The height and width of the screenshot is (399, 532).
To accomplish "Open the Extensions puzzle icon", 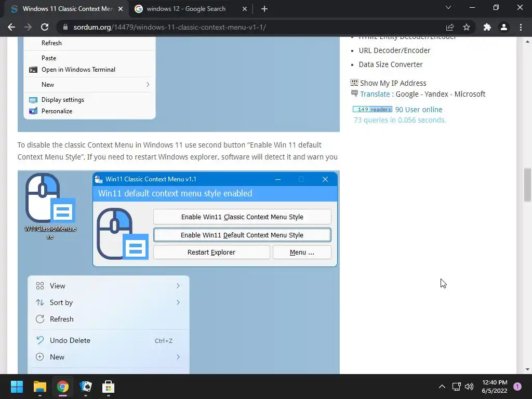I will (487, 27).
